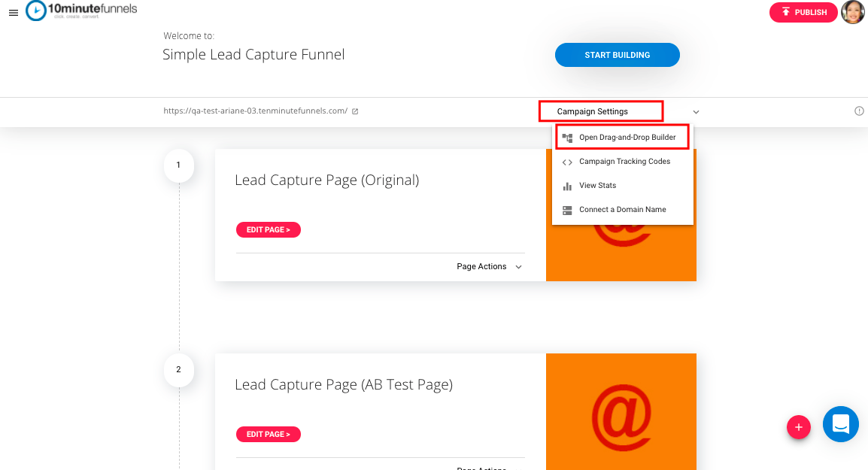This screenshot has height=470, width=868.
Task: Click the 10minutefunnels logo
Action: pyautogui.click(x=81, y=11)
